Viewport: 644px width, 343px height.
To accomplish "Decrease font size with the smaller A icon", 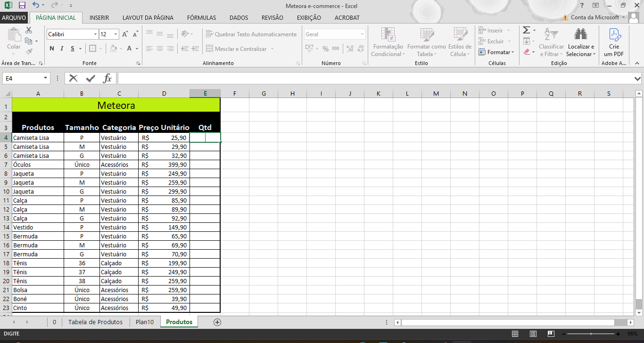I will (135, 34).
